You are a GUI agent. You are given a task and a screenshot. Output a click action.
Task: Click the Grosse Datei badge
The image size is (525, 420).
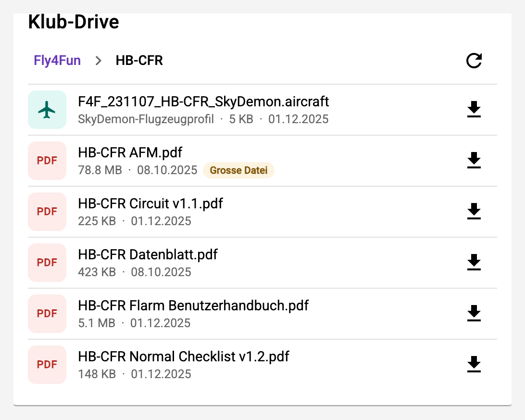click(x=238, y=170)
